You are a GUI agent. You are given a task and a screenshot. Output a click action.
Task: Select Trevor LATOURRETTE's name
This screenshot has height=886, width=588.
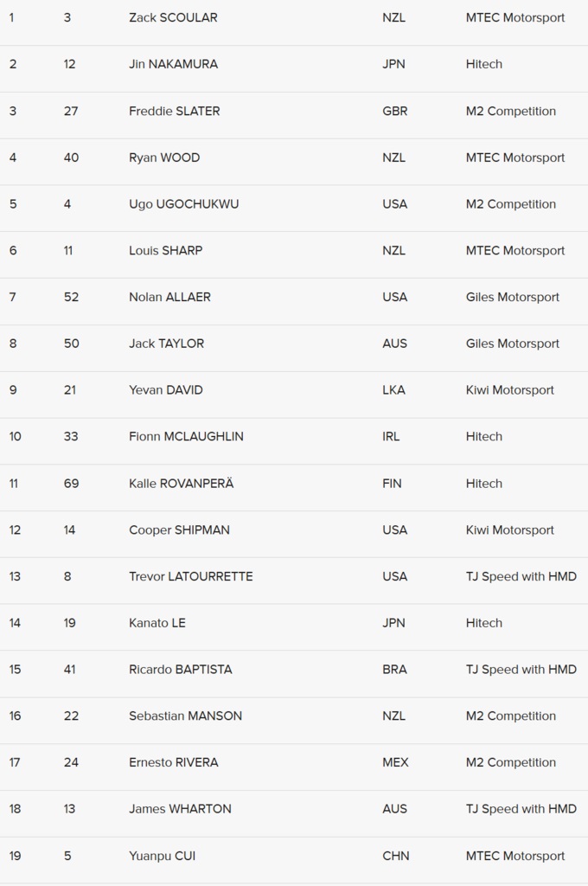[x=190, y=576]
